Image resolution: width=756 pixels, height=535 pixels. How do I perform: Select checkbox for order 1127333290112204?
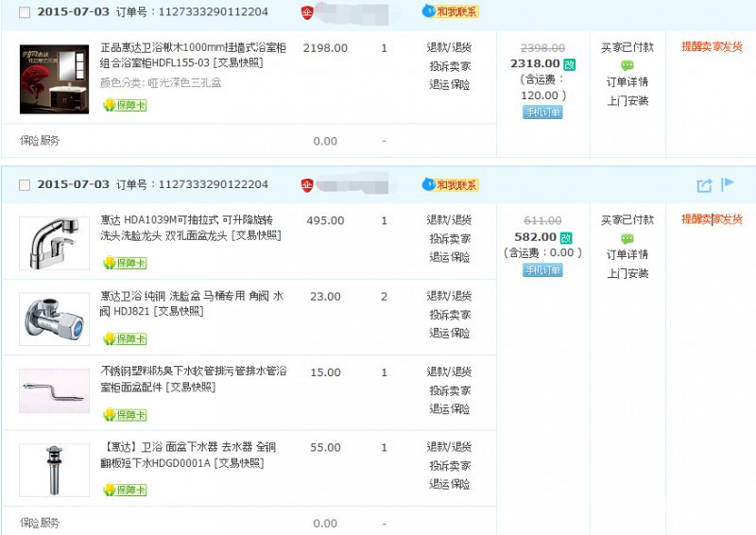(25, 12)
